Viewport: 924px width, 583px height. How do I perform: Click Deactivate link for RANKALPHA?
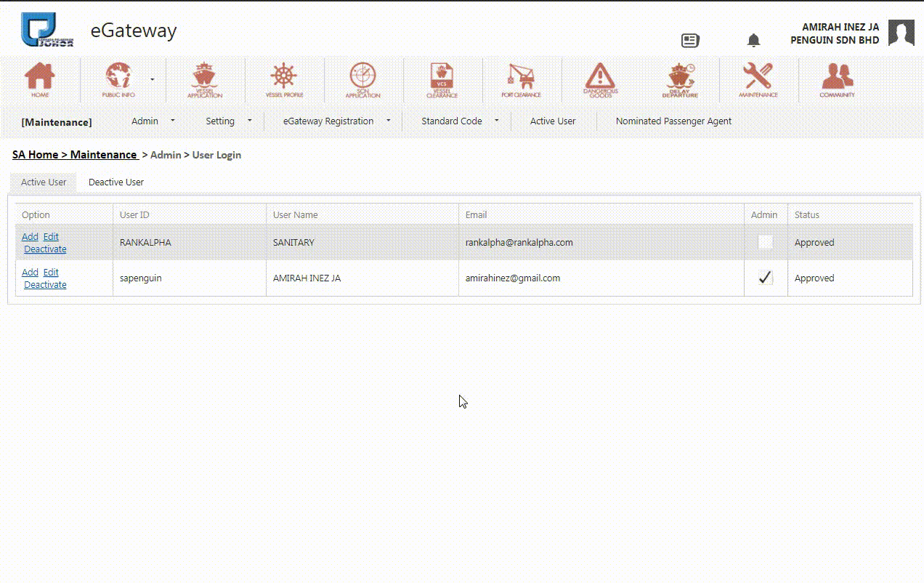(x=45, y=249)
